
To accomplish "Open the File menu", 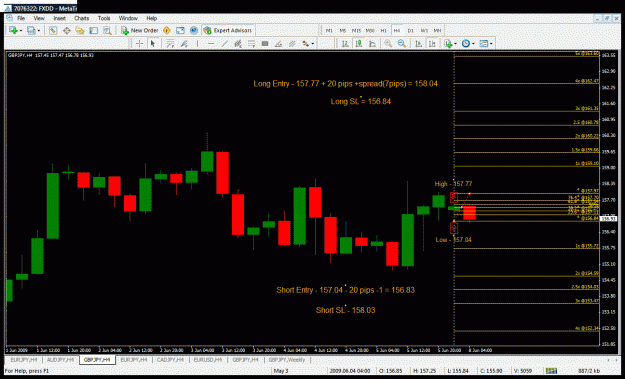I will tap(21, 18).
